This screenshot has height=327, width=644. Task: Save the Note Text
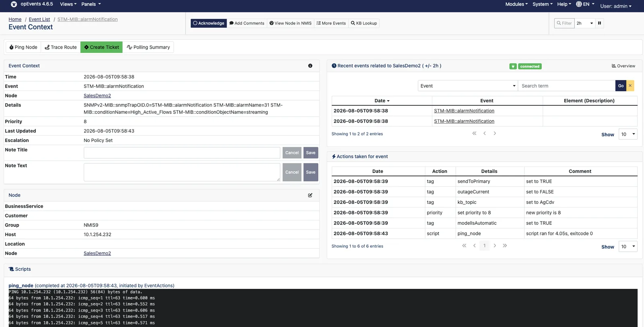coord(311,172)
